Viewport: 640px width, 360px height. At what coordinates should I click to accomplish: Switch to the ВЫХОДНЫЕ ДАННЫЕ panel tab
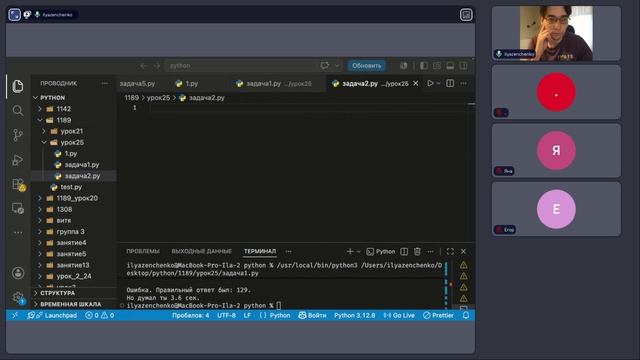pyautogui.click(x=201, y=251)
